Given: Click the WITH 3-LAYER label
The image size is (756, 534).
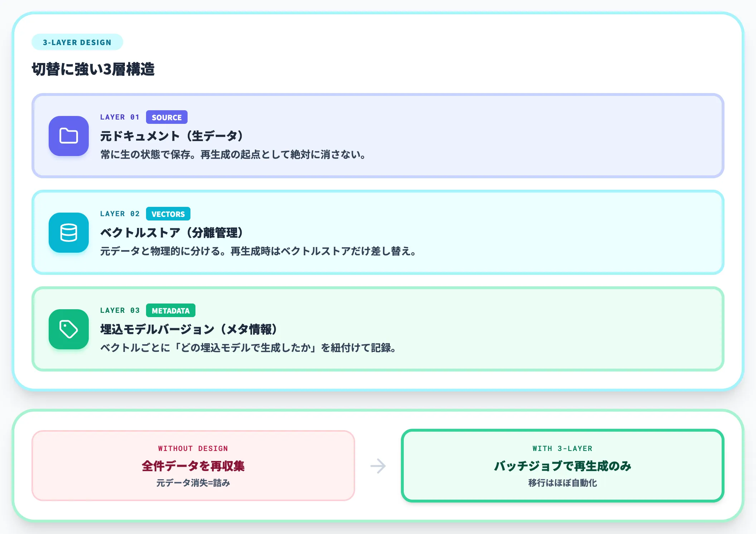Looking at the screenshot, I should point(563,448).
